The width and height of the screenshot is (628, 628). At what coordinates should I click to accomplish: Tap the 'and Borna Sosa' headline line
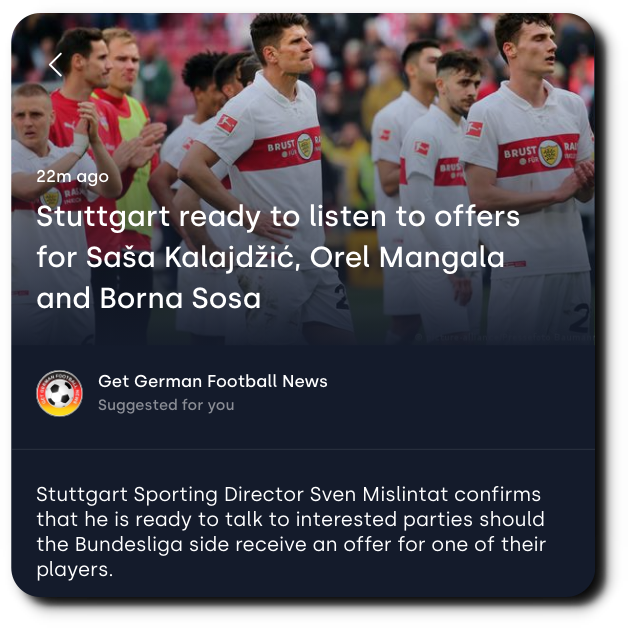pos(149,298)
